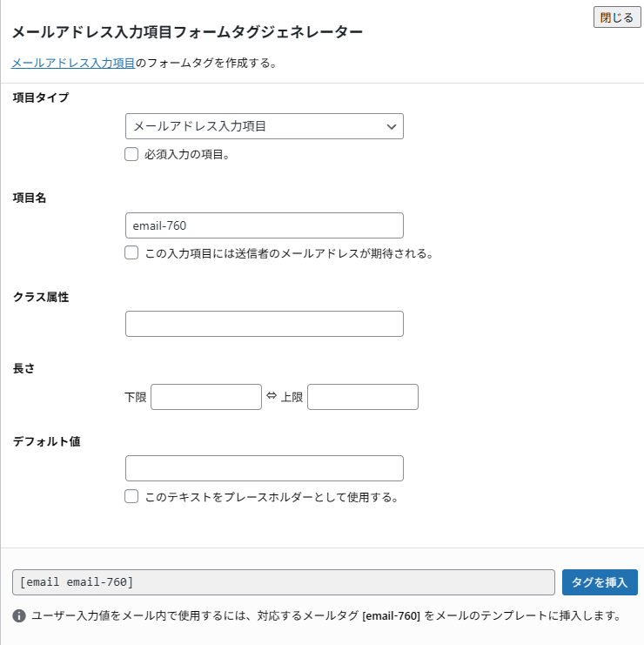Image resolution: width=644 pixels, height=645 pixels.
Task: Focus the 項目名 field containing email-760
Action: pyautogui.click(x=264, y=225)
